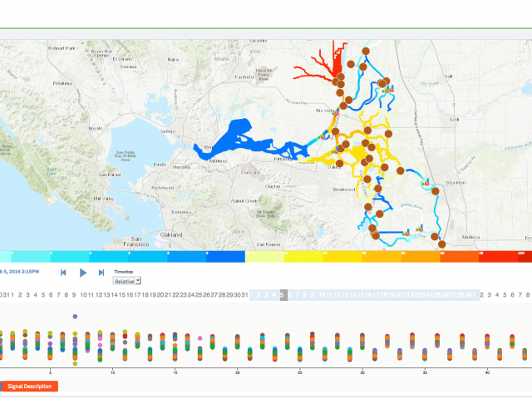Click the brown node at the yellow-to-blue channel junction
This screenshot has width=532, height=399.
(401, 171)
